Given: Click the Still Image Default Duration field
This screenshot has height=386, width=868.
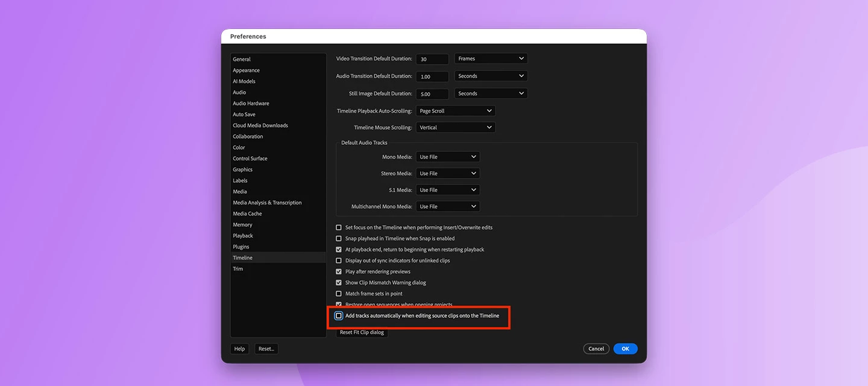Looking at the screenshot, I should 432,94.
